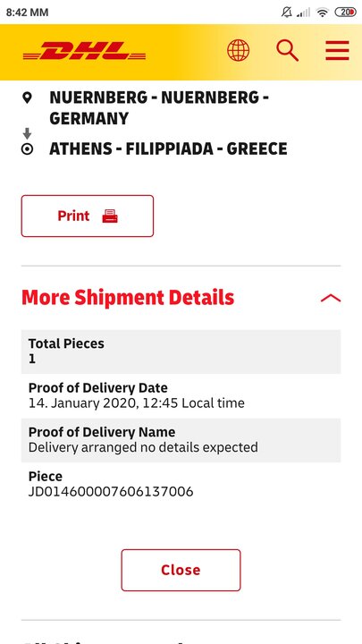
Task: Tap the muted notification bell icon
Action: [x=287, y=13]
